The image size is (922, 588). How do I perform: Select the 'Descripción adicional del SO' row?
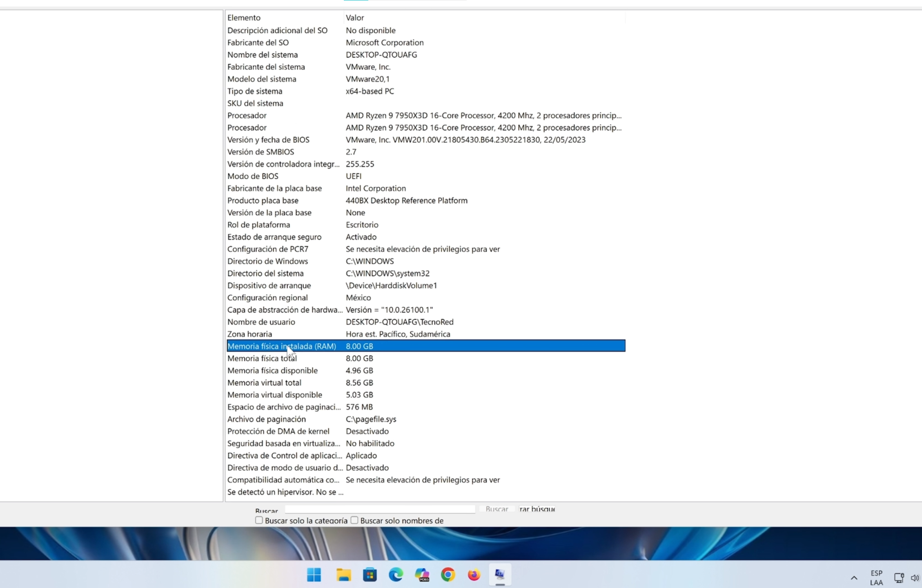coord(426,30)
